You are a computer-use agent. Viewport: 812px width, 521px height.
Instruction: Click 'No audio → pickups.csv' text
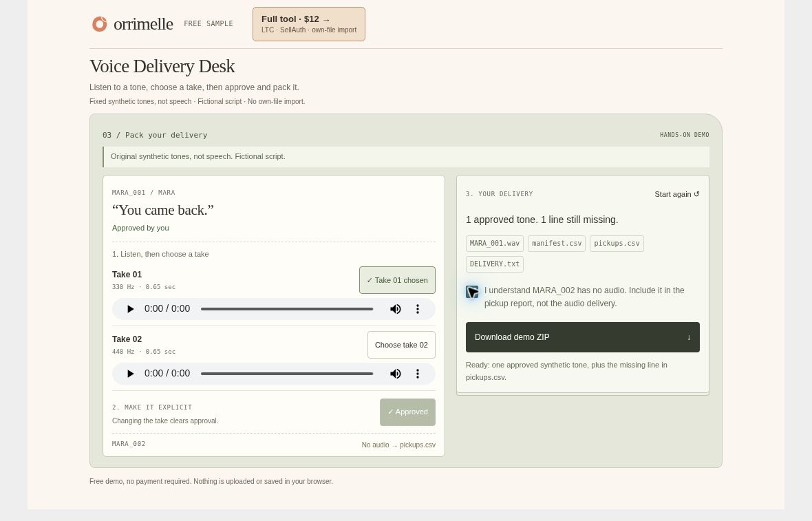pyautogui.click(x=398, y=445)
